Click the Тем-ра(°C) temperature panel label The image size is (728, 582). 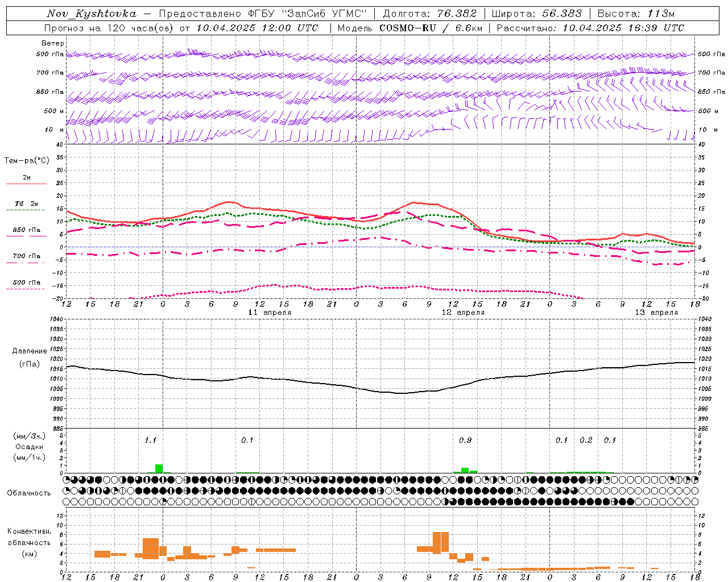click(x=27, y=161)
